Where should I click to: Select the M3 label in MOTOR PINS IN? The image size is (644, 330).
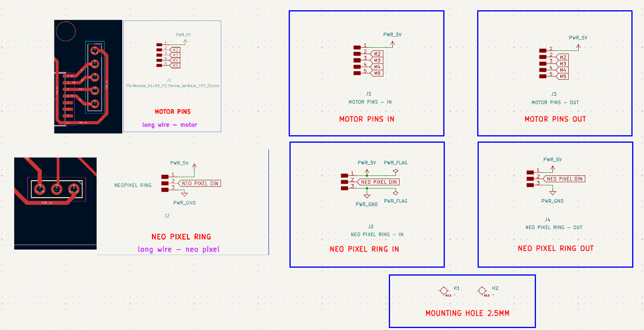(x=377, y=60)
